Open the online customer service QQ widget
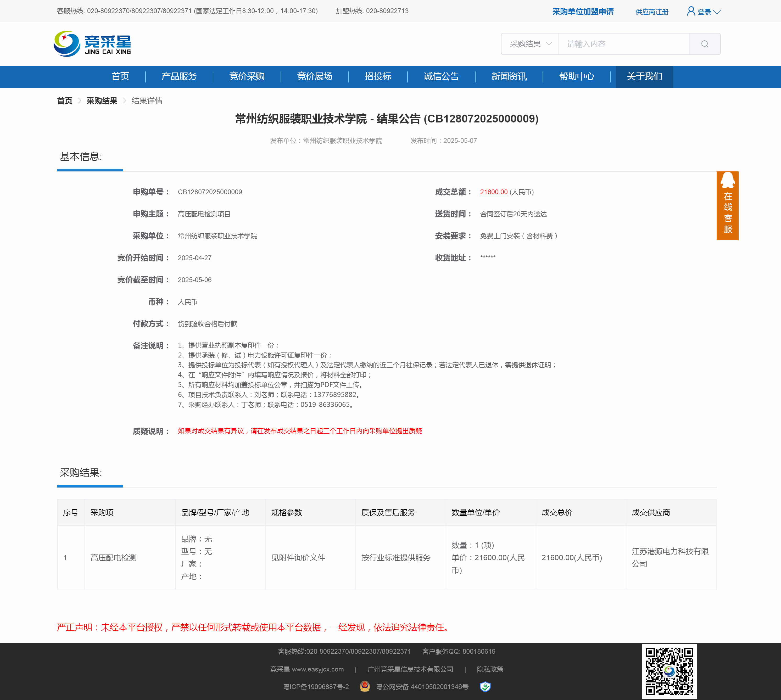 [727, 205]
